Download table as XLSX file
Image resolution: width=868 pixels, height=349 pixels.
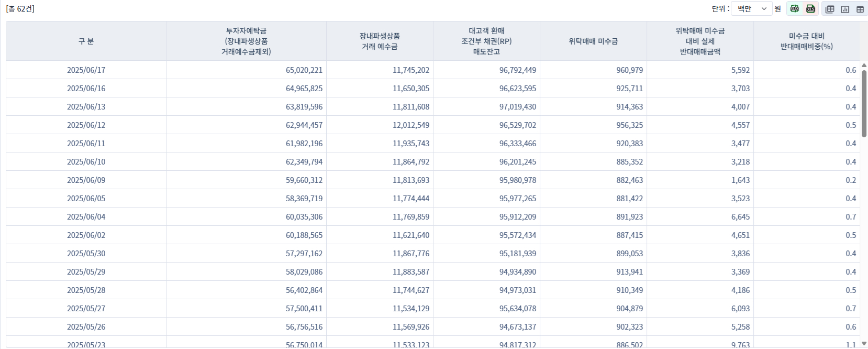(795, 9)
